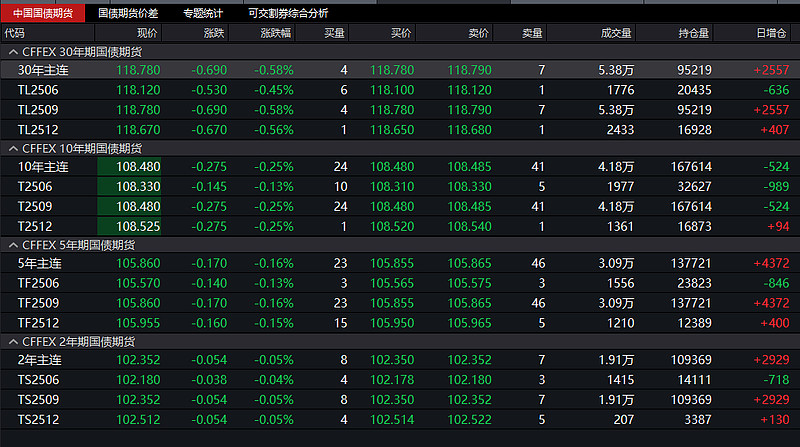The image size is (800, 447).
Task: Collapse the CFFEX 2年期国债期货 group
Action: [x=13, y=342]
